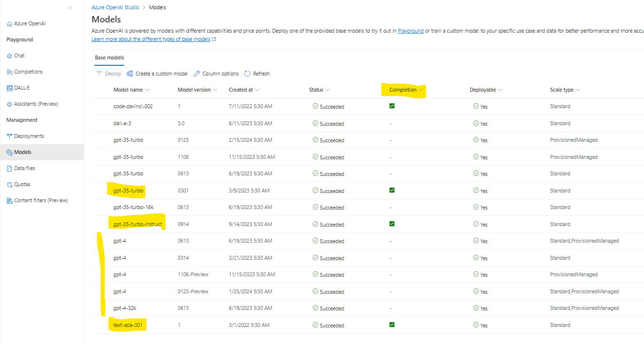Click the Quotas sidebar icon
Screen dimensions: 644x344
point(9,185)
